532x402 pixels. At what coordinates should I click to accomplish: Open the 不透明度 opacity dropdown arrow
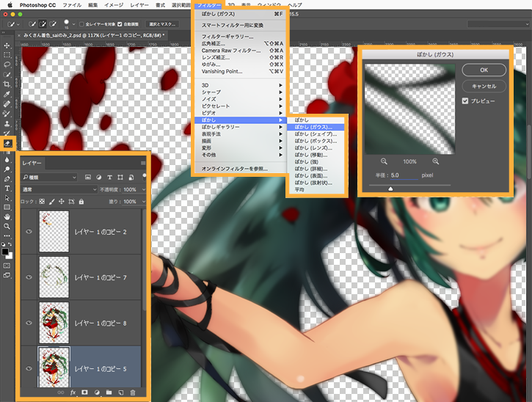144,189
